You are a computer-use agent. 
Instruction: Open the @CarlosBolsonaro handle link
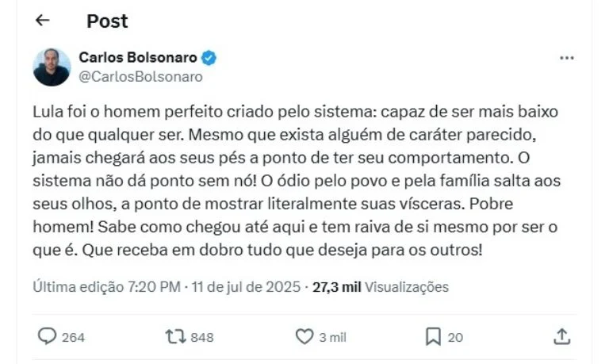tap(140, 77)
